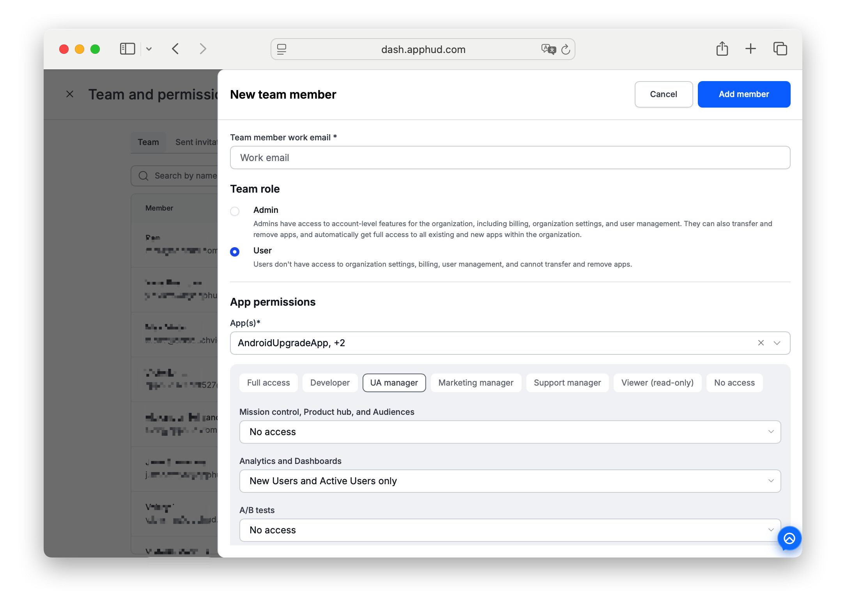Click the Search by name field
This screenshot has width=846, height=616.
point(174,176)
